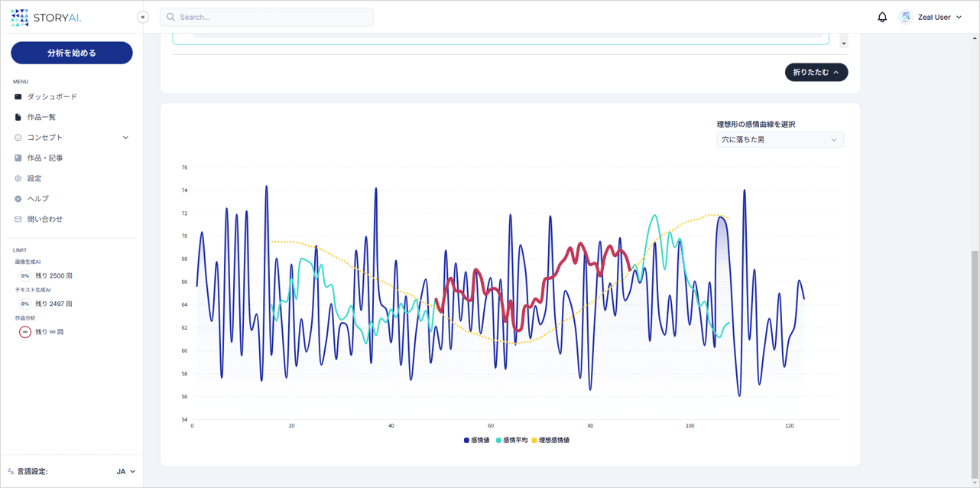Click the 0% ring under 画像生成AI
This screenshot has height=488, width=980.
[25, 275]
